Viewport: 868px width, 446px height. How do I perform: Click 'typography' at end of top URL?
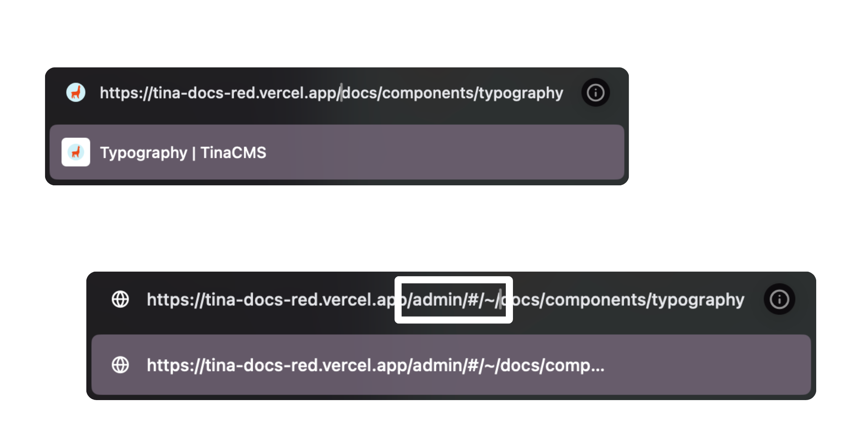[521, 93]
